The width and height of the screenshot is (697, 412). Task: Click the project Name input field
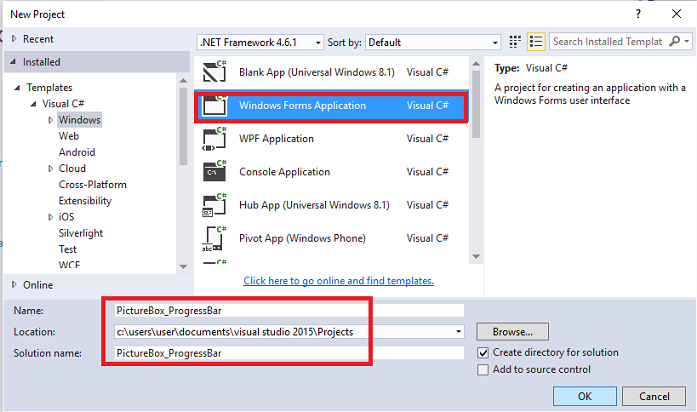(289, 310)
